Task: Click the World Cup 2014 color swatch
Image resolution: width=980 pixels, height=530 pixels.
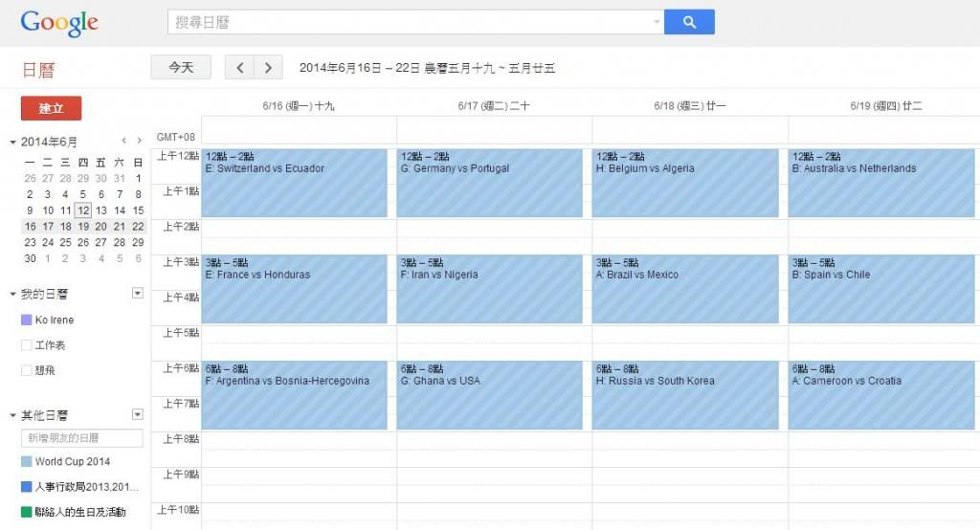Action: 27,462
